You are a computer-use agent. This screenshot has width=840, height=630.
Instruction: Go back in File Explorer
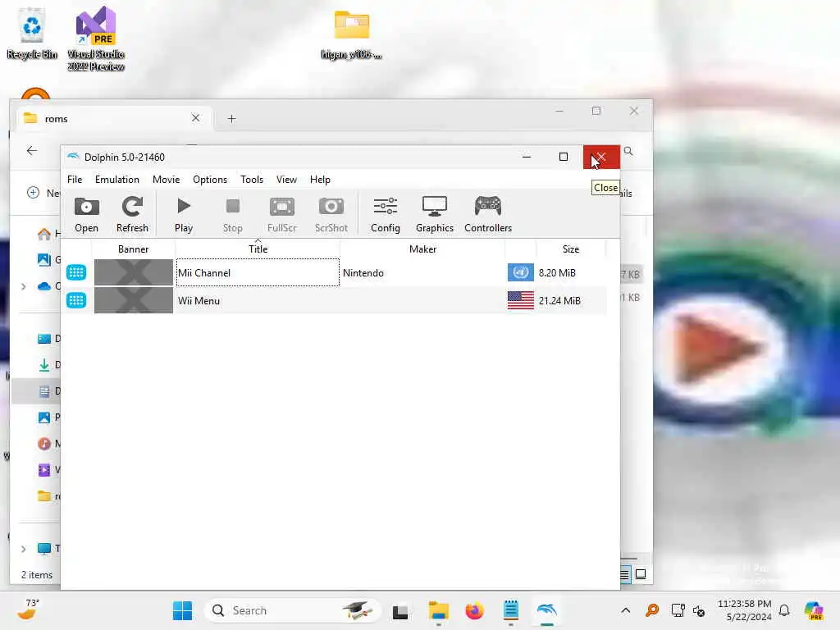pos(32,151)
